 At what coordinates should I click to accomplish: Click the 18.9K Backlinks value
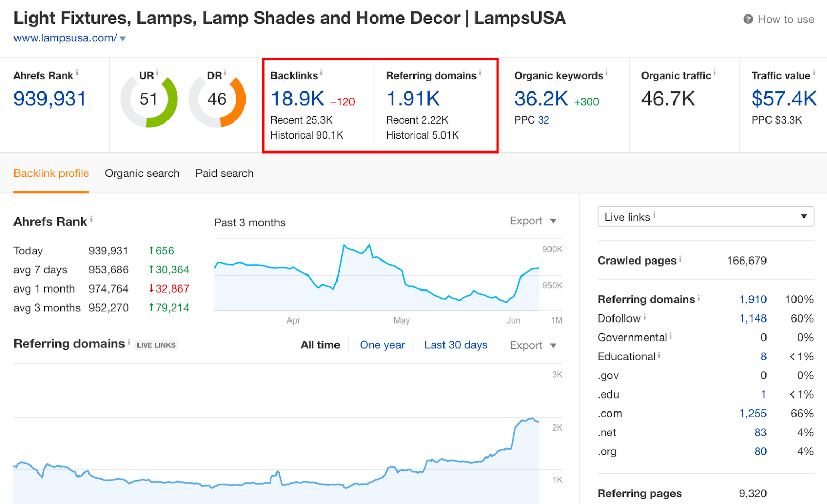tap(298, 99)
